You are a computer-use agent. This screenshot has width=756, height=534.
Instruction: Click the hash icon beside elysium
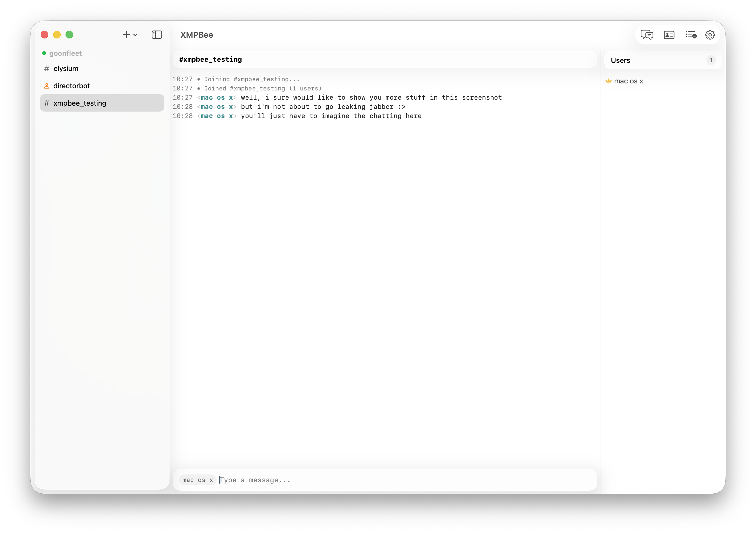47,69
